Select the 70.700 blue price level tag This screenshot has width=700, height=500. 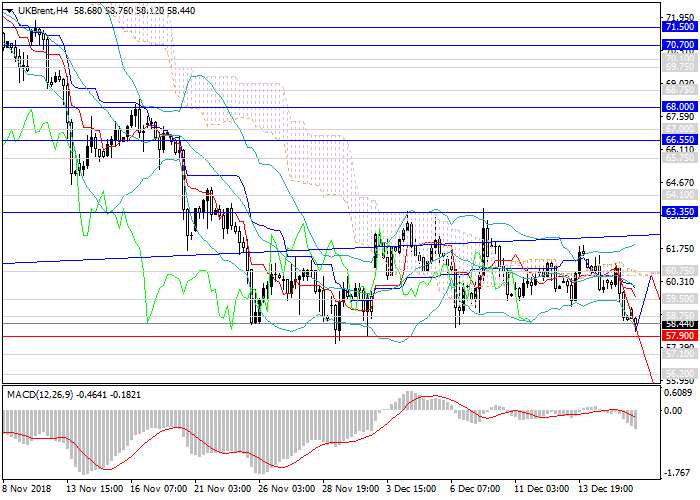pos(680,45)
